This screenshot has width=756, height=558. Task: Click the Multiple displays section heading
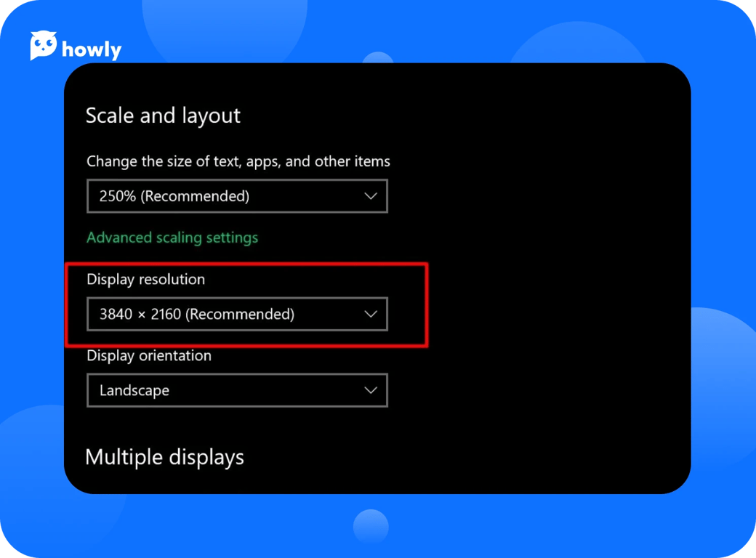(164, 457)
